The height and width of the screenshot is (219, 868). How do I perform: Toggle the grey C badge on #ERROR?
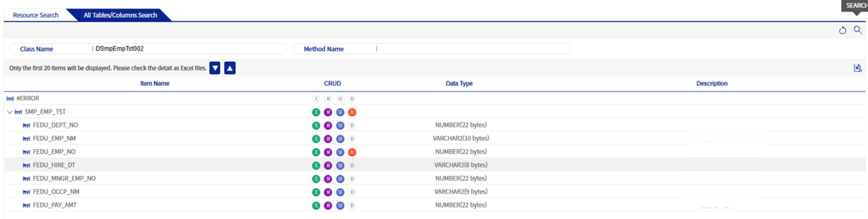pos(316,99)
